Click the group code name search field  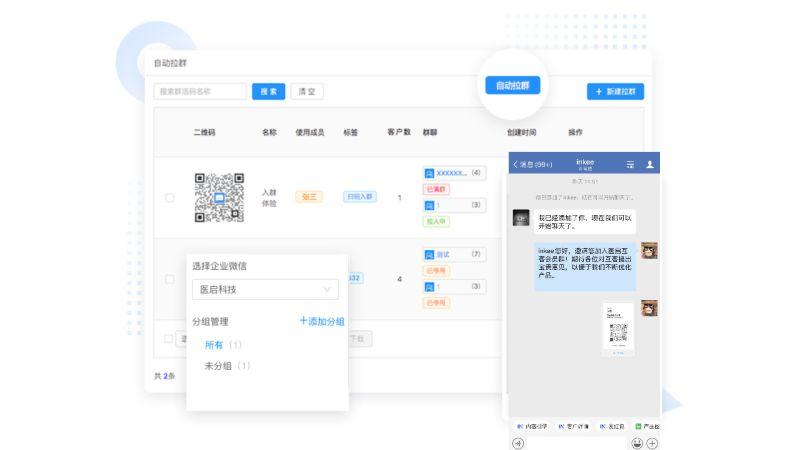pyautogui.click(x=200, y=91)
